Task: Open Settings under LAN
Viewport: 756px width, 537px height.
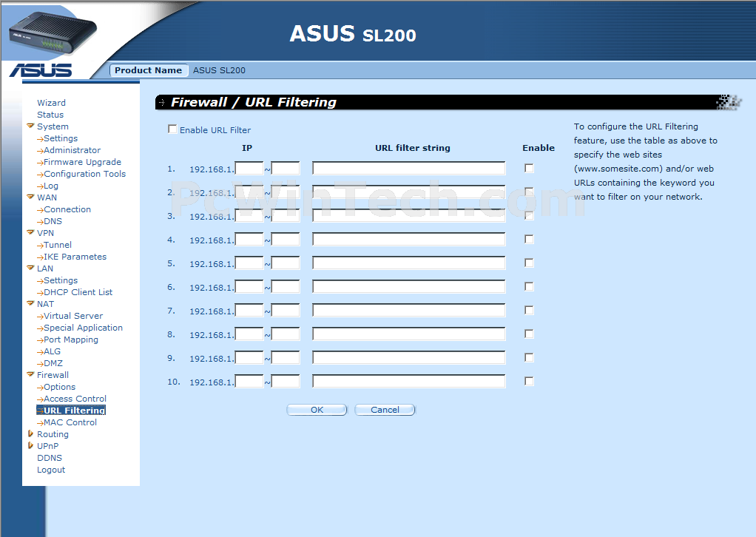Action: (x=60, y=280)
